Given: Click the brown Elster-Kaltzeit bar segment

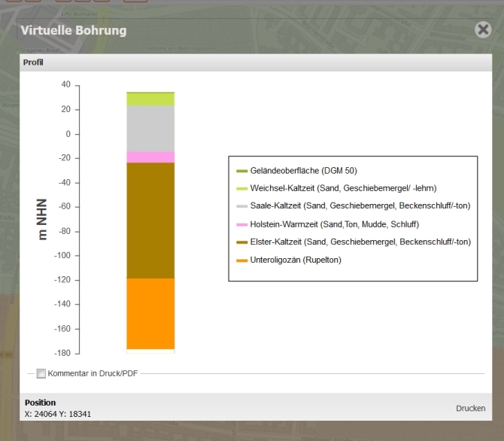Looking at the screenshot, I should [x=150, y=220].
